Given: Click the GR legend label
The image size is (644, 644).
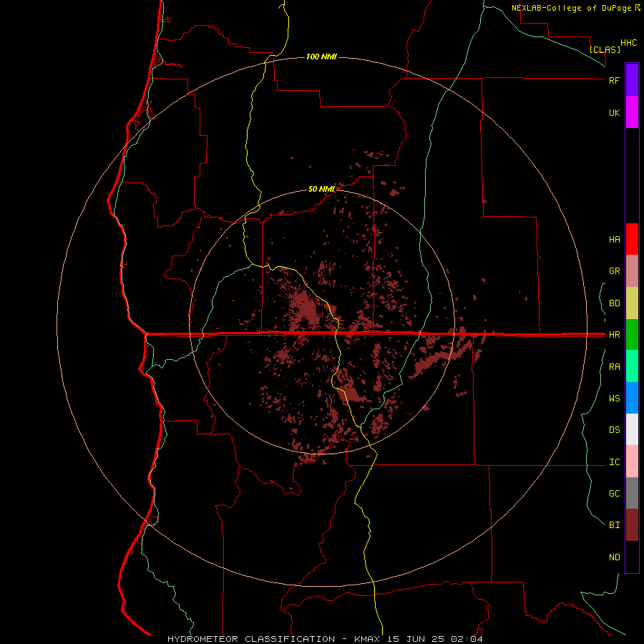Looking at the screenshot, I should tap(614, 271).
